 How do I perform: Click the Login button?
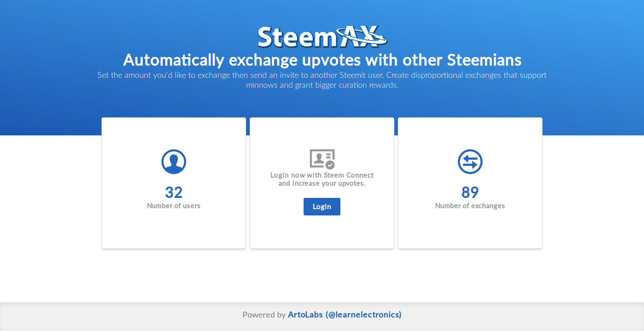coord(322,206)
